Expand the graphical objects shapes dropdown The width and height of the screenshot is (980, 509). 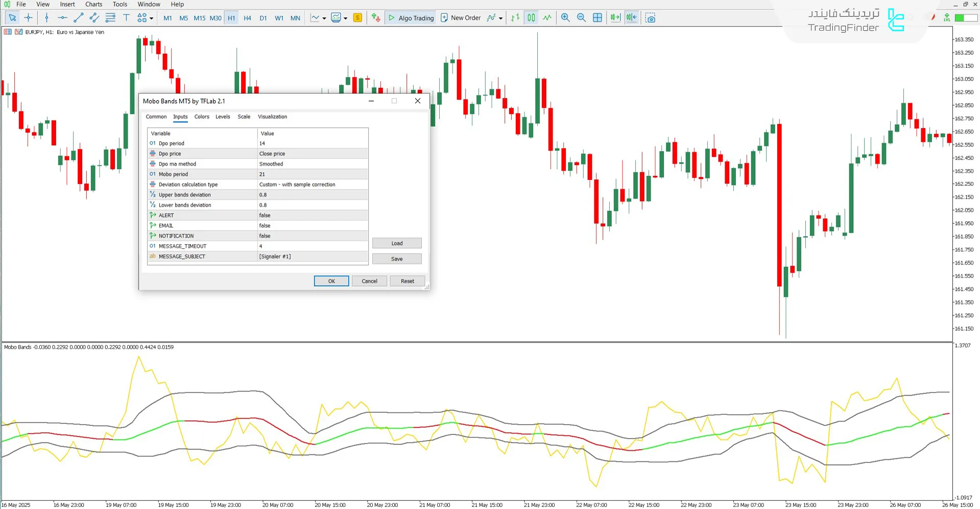tap(151, 18)
